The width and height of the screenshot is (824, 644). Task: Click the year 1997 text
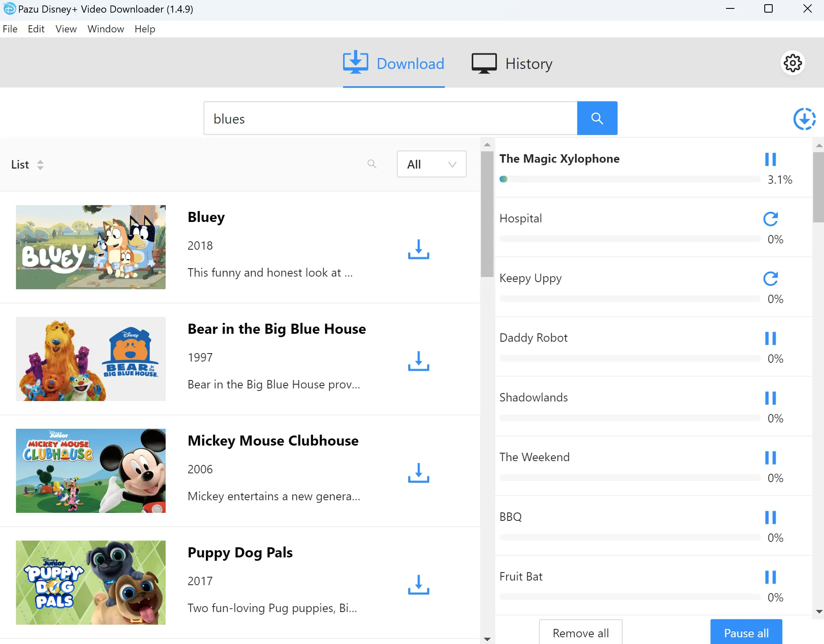click(200, 357)
